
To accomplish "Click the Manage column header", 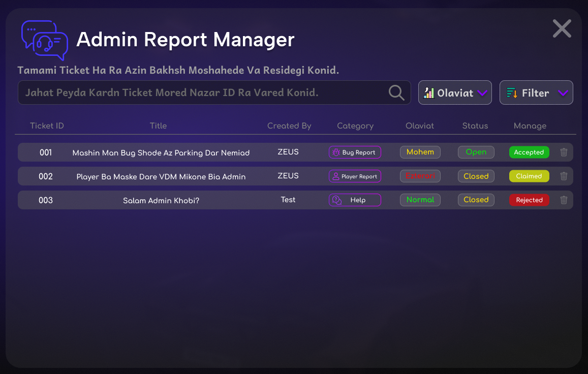I will click(x=530, y=126).
